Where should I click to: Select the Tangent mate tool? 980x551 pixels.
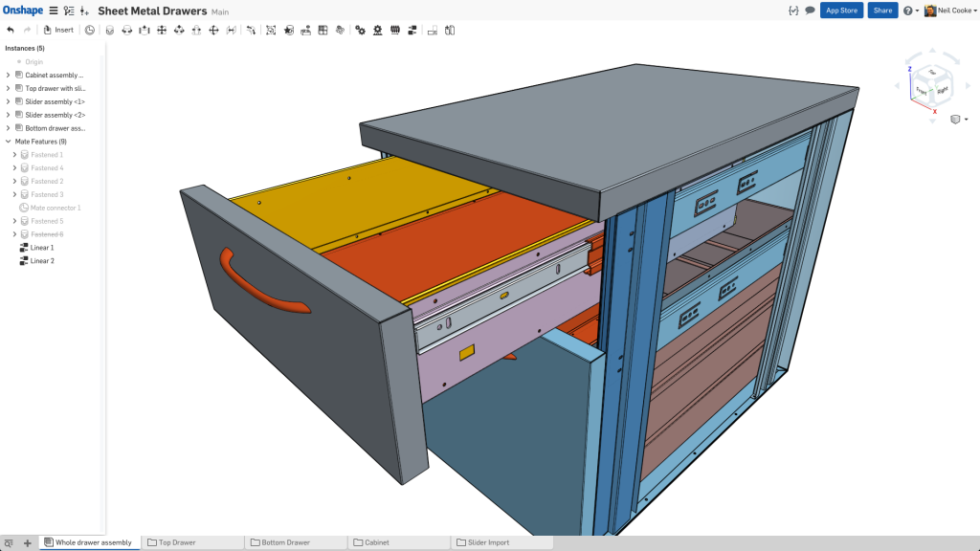pyautogui.click(x=251, y=30)
